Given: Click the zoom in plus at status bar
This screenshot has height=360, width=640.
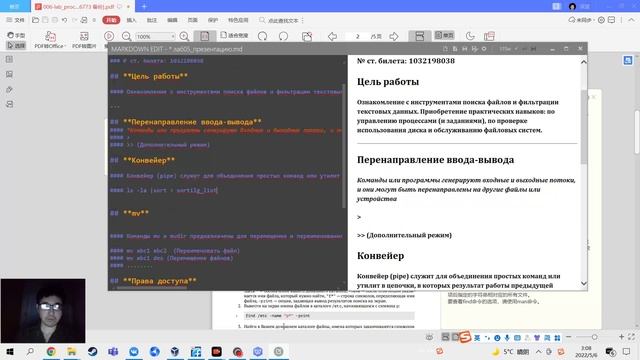Looking at the screenshot, I should click(x=621, y=337).
